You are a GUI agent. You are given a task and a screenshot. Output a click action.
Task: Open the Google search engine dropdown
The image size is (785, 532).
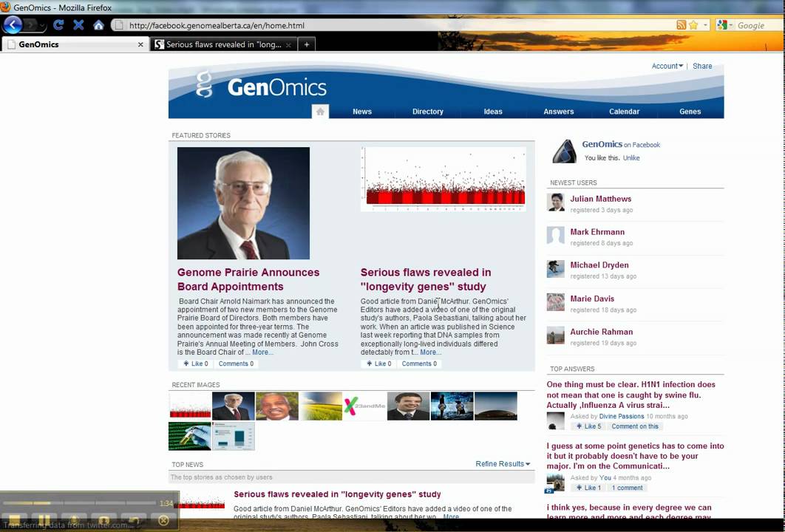(725, 26)
